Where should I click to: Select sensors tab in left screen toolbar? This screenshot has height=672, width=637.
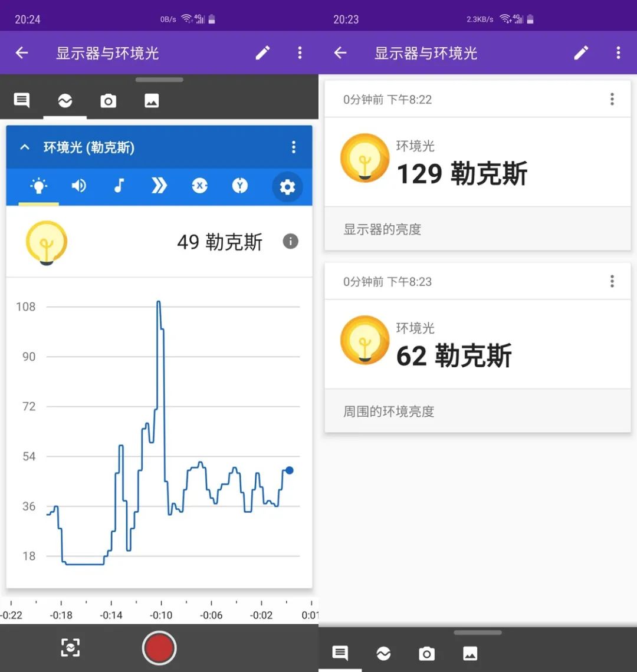point(65,101)
